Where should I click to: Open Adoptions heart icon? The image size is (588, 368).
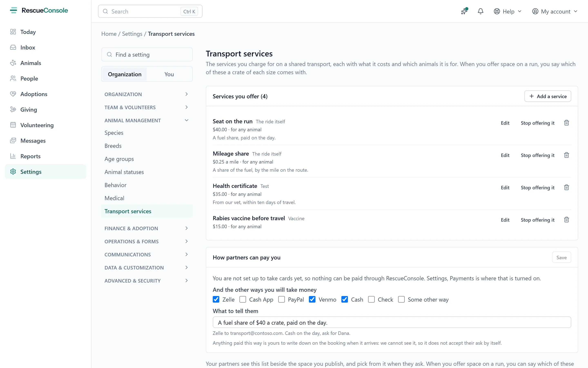click(13, 94)
